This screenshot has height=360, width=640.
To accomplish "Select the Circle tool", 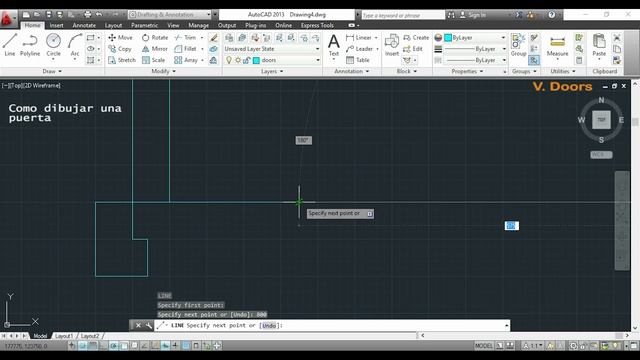I will click(x=53, y=45).
